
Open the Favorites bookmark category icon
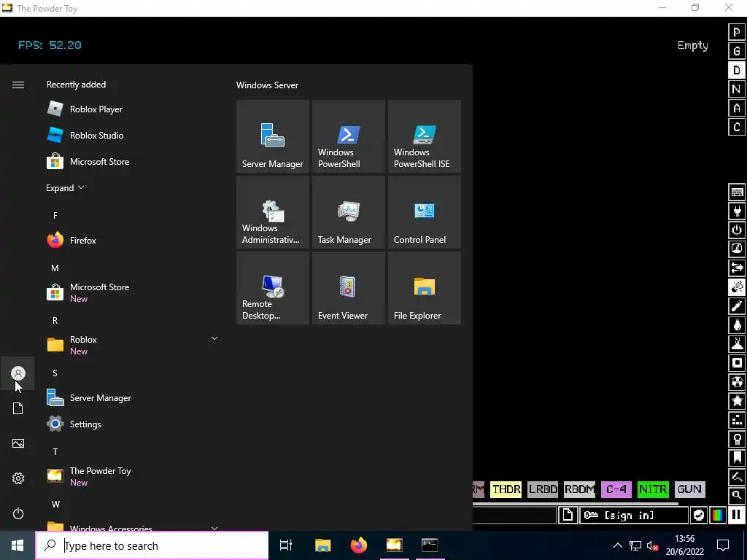point(737,458)
